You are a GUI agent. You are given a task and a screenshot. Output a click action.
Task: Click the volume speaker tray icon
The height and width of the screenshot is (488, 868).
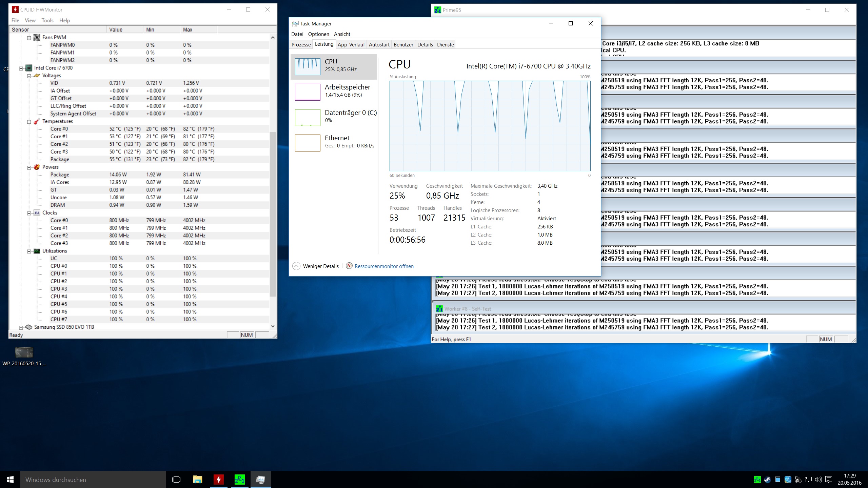818,480
